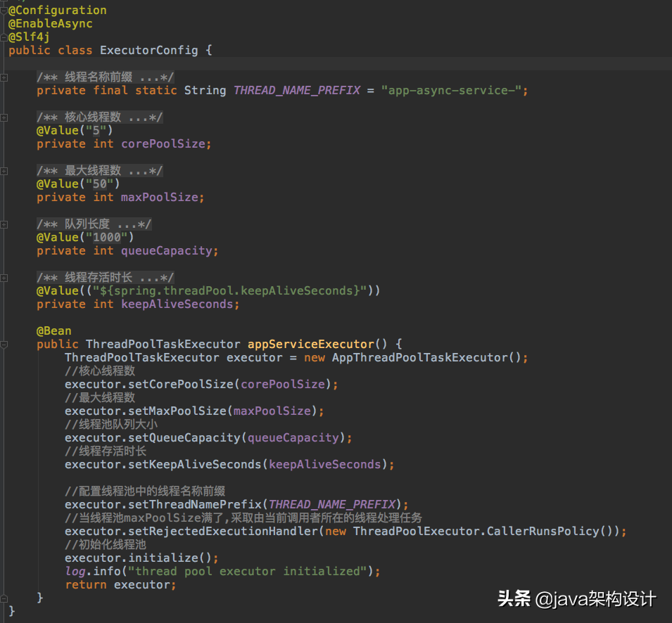The height and width of the screenshot is (623, 672).
Task: Click the @EnableAsync annotation
Action: pos(51,24)
